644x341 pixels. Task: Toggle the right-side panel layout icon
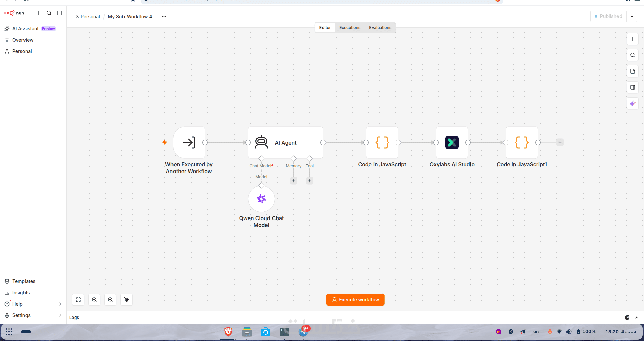633,87
